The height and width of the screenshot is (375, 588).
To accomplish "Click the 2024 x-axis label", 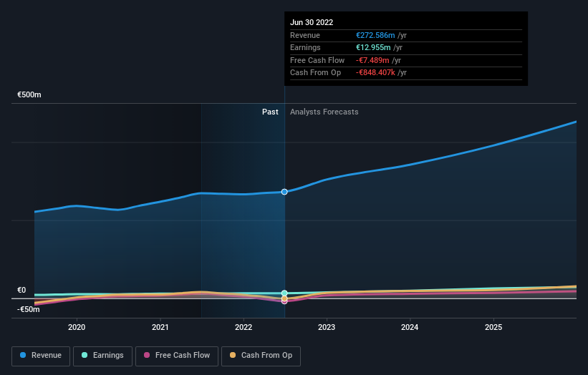I will 410,327.
